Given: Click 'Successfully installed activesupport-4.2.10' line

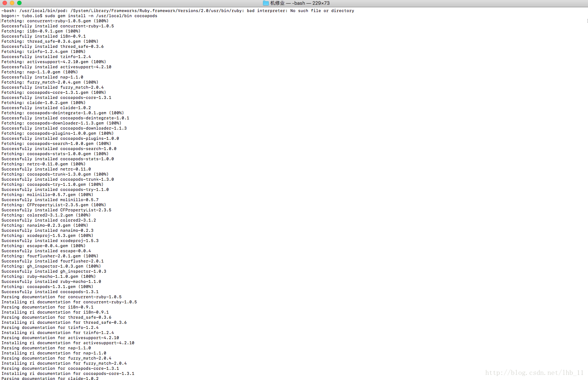Looking at the screenshot, I should [56, 67].
